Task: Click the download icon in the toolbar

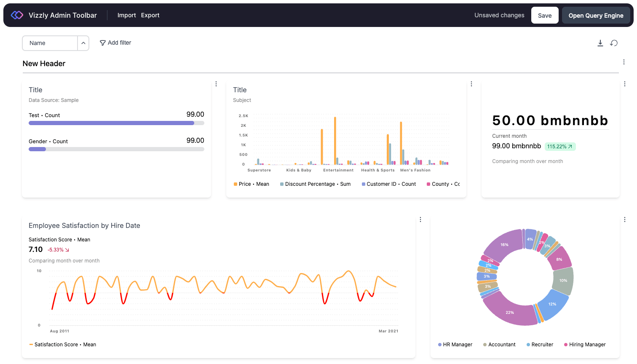Action: pos(600,43)
